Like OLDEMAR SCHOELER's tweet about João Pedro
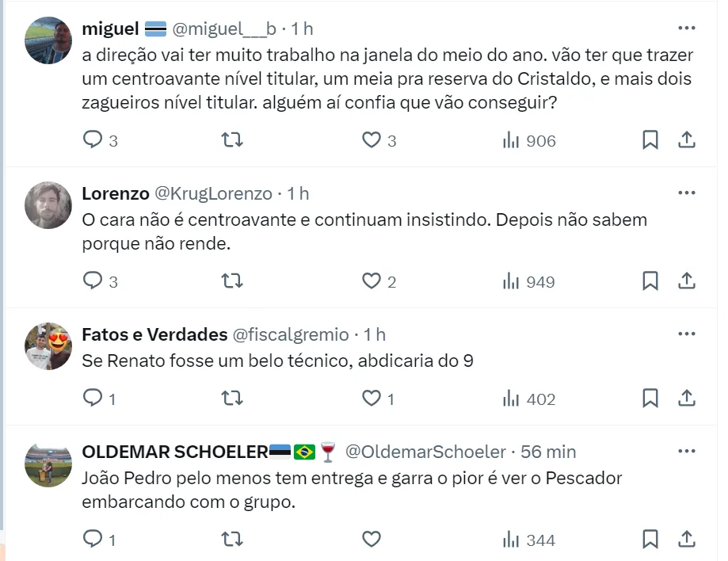The image size is (728, 561). (372, 540)
